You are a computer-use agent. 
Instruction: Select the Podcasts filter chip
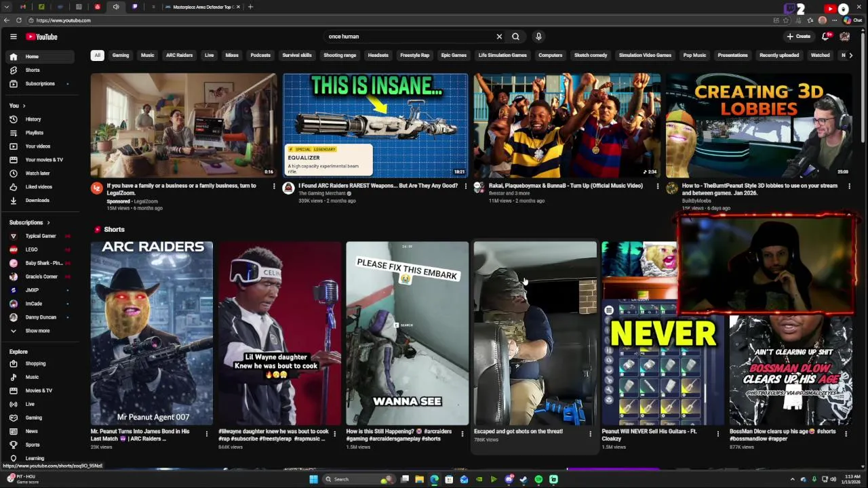[260, 55]
